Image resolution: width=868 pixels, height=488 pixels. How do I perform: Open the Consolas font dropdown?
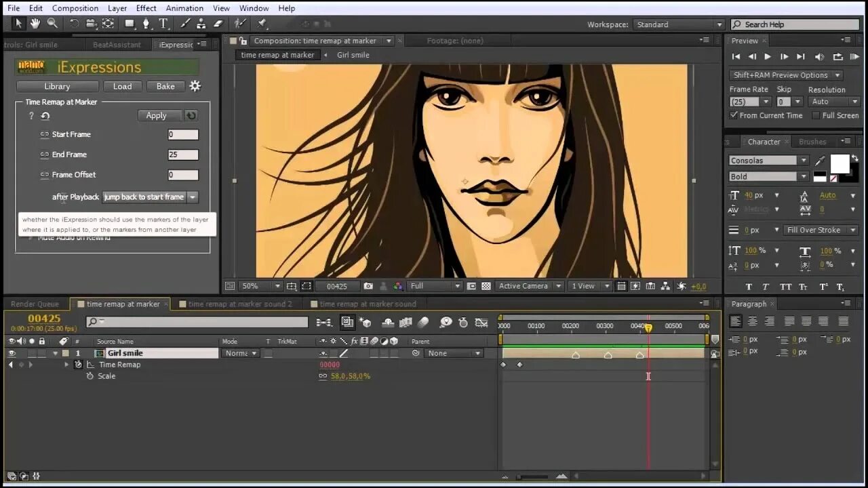769,161
